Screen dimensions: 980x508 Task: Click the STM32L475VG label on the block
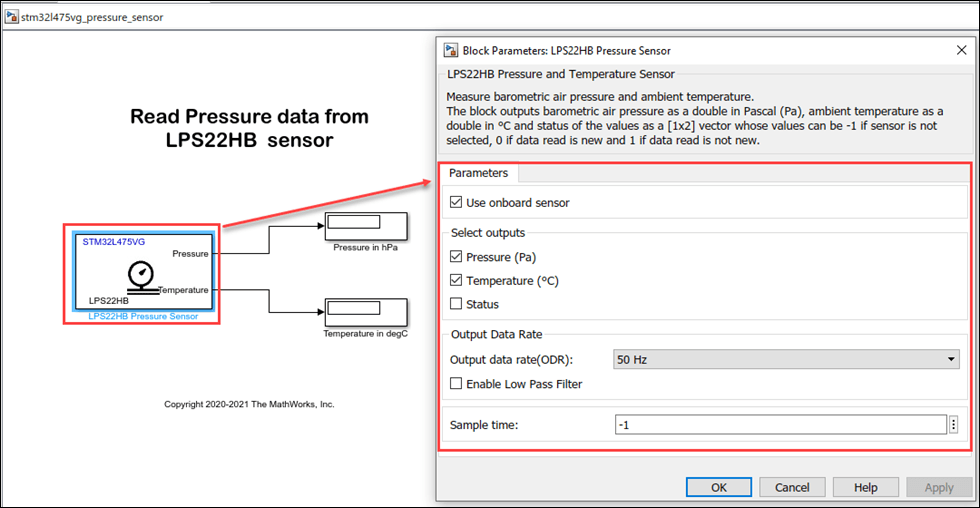pos(113,242)
